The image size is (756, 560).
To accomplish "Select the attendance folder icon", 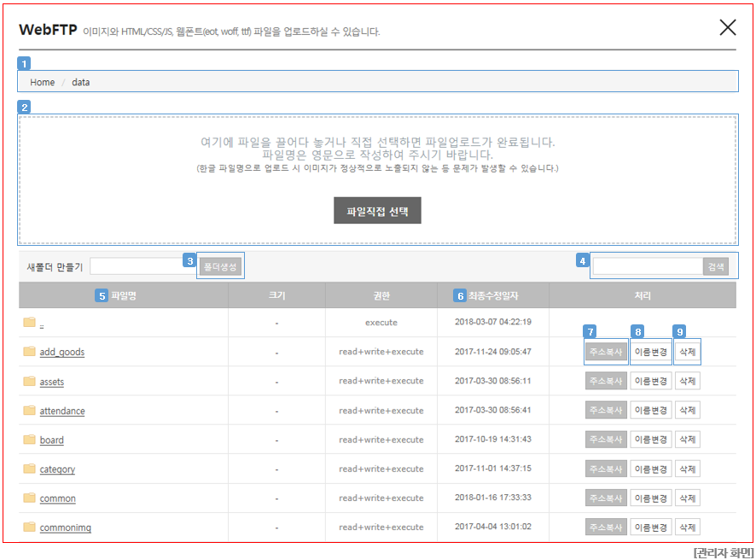I will [29, 410].
